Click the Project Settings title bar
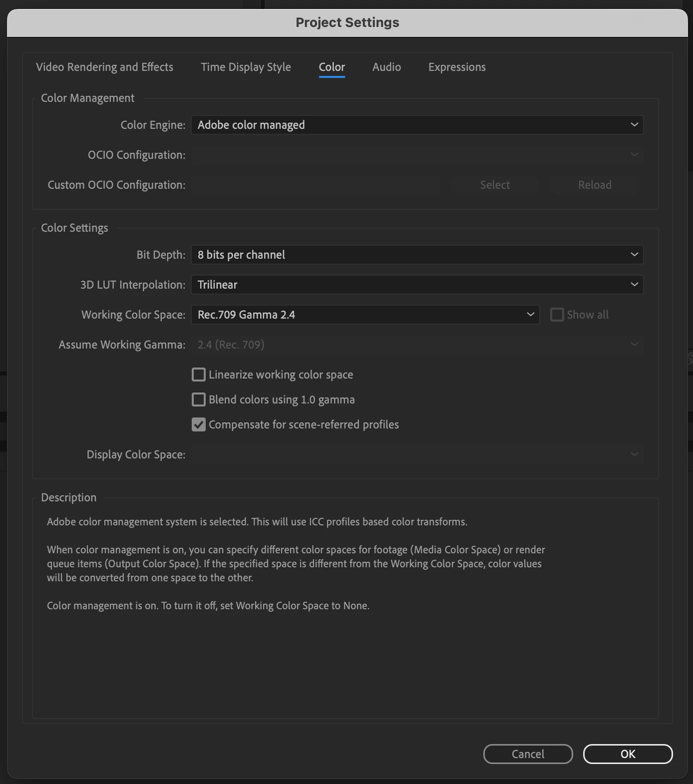This screenshot has height=784, width=693. click(347, 22)
